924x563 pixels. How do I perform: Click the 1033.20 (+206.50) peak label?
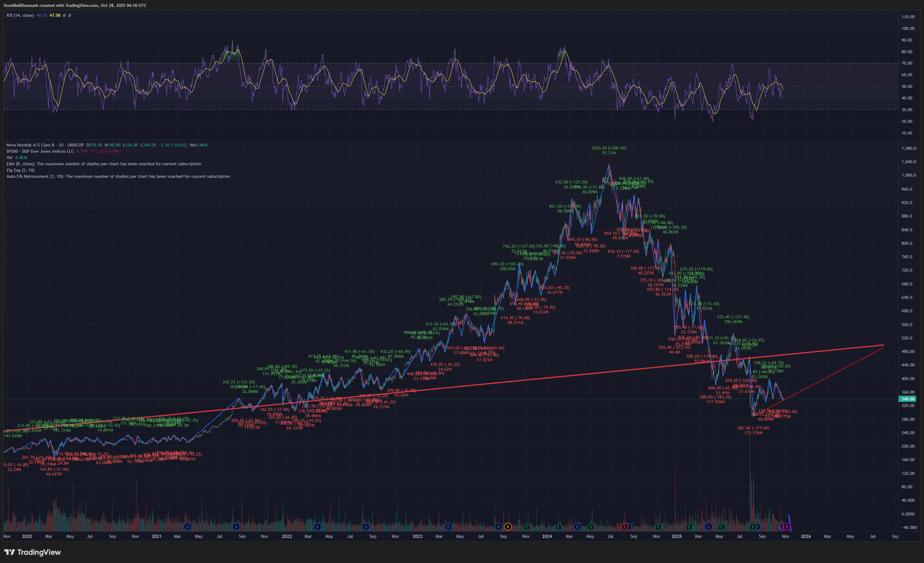[609, 148]
